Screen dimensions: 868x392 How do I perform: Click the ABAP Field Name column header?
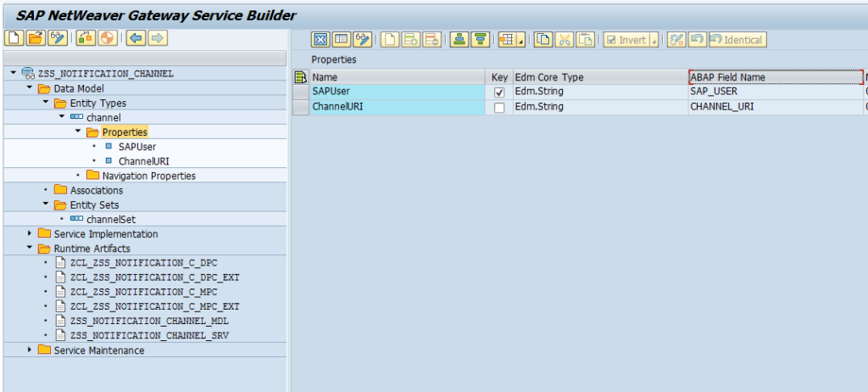point(776,77)
